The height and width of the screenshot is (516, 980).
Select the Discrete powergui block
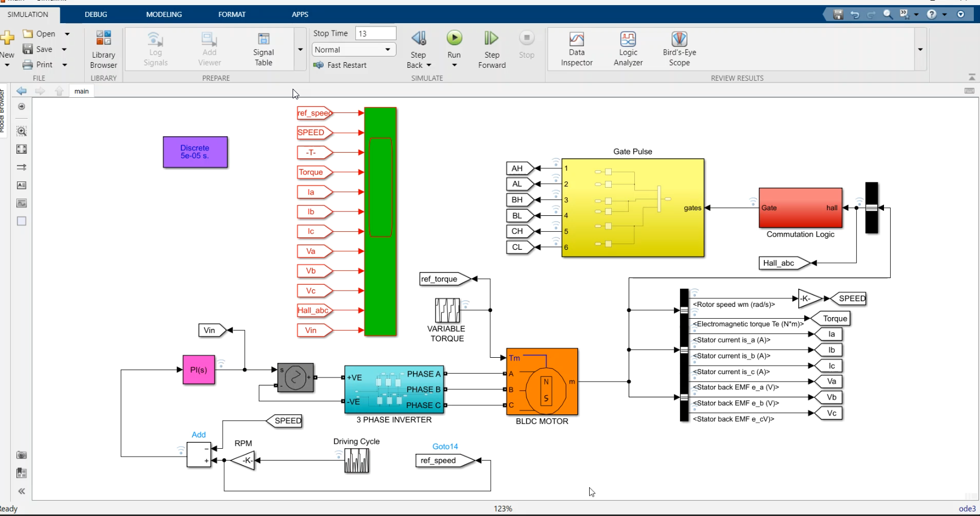(195, 152)
